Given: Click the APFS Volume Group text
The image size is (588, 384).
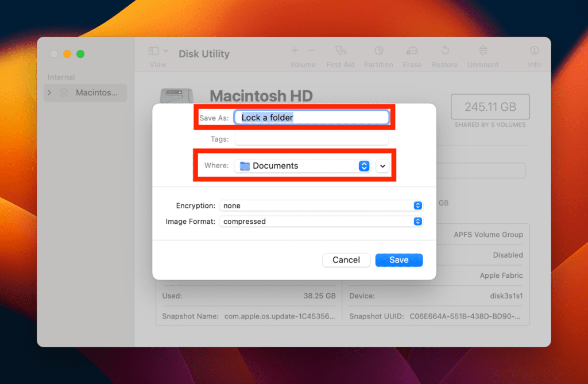Looking at the screenshot, I should (x=488, y=234).
